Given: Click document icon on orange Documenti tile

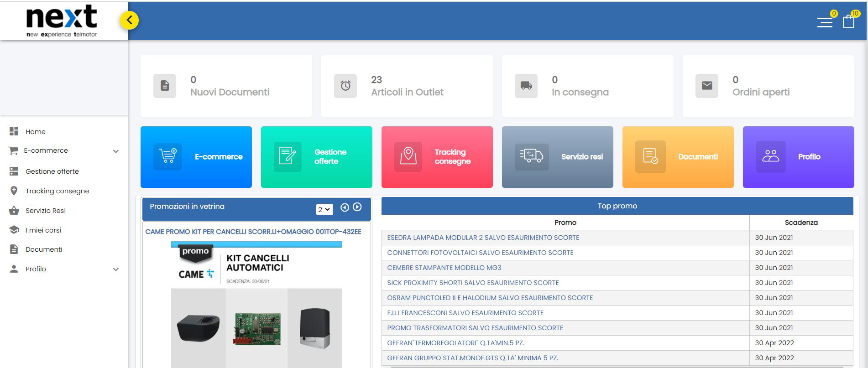Looking at the screenshot, I should tap(650, 156).
